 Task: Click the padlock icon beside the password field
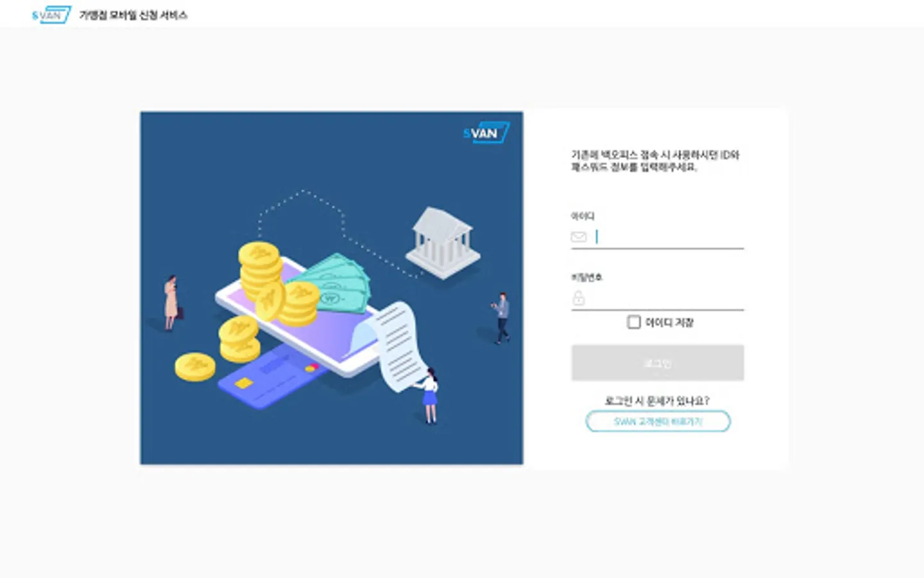(578, 297)
